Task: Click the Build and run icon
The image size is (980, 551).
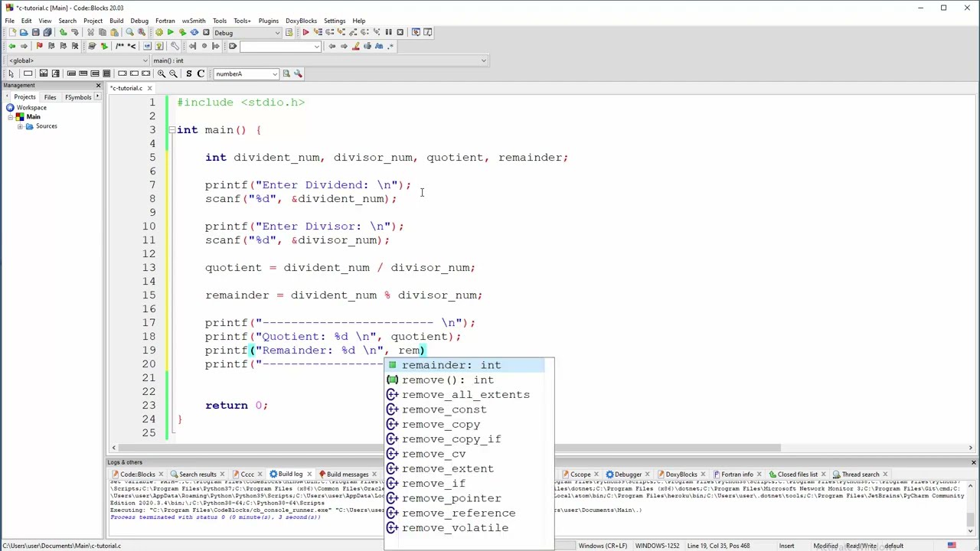Action: click(x=182, y=32)
